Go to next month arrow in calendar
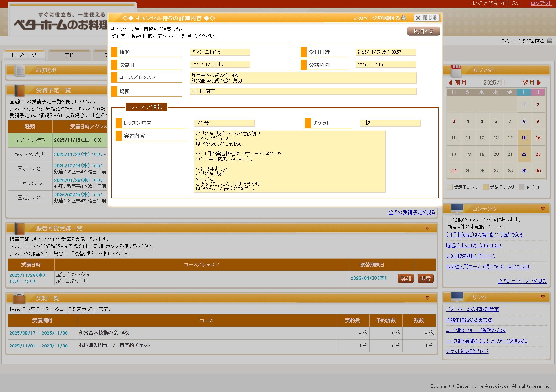The image size is (556, 392). click(x=539, y=83)
